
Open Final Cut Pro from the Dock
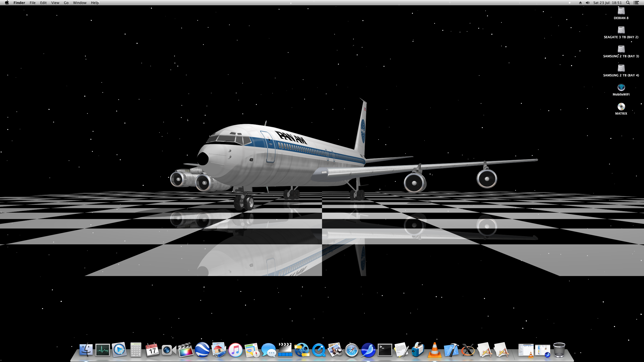[x=185, y=350]
